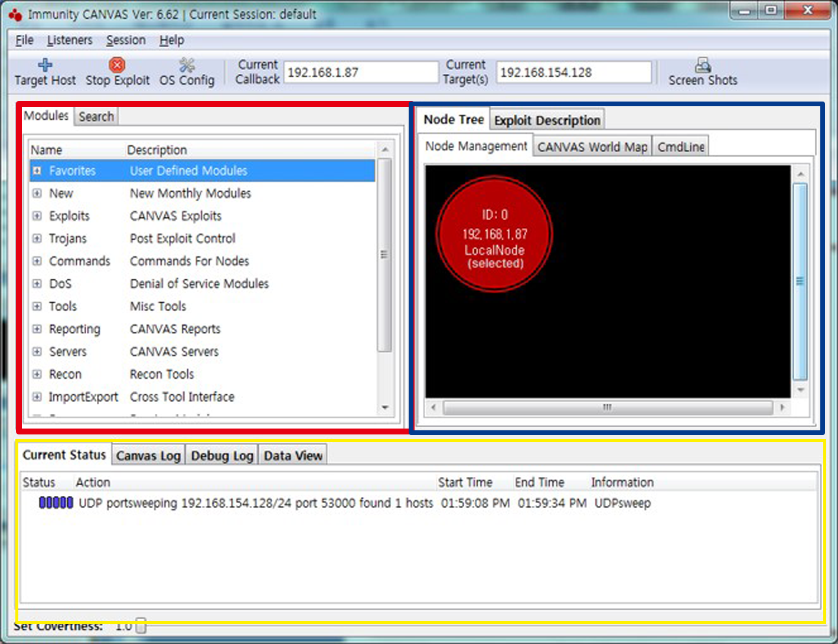Select the Trojans tree row
Viewport: 838px width, 644px height.
[x=203, y=238]
